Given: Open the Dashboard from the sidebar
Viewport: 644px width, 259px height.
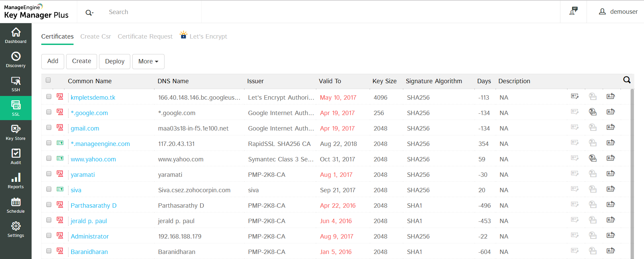Looking at the screenshot, I should [x=16, y=36].
